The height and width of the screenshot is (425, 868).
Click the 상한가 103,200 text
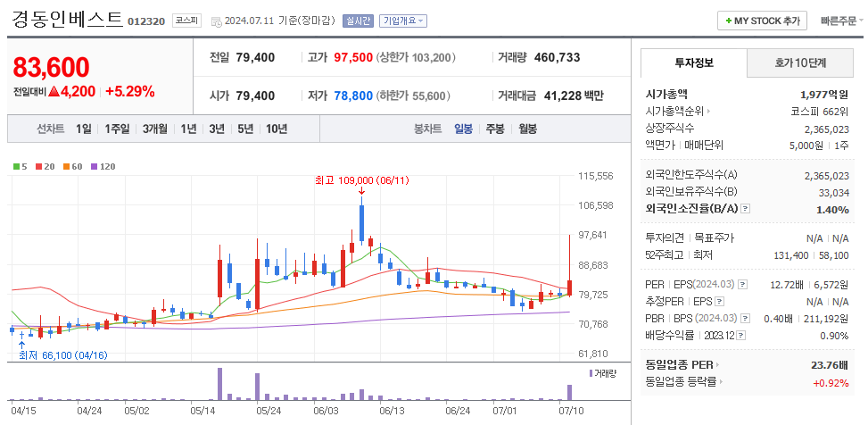[x=416, y=57]
